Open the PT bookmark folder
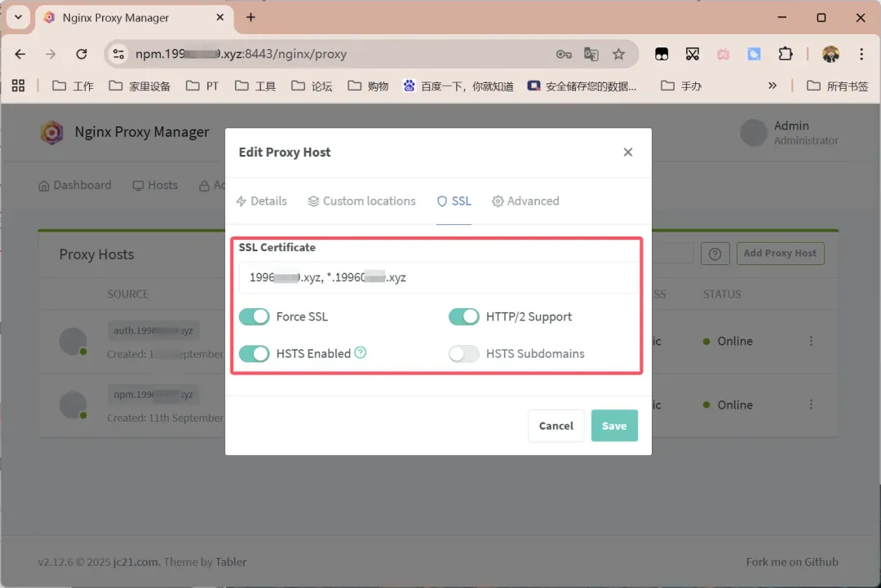881x588 pixels. [x=202, y=86]
